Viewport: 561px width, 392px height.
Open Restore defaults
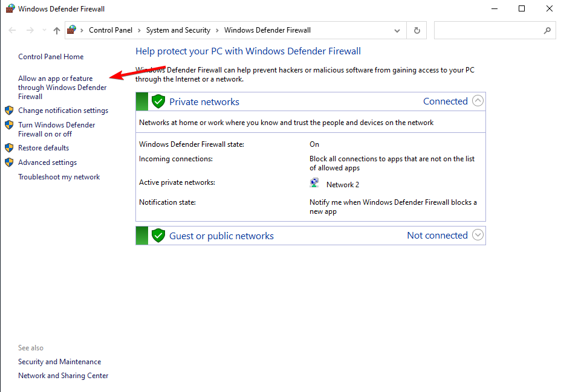(44, 148)
